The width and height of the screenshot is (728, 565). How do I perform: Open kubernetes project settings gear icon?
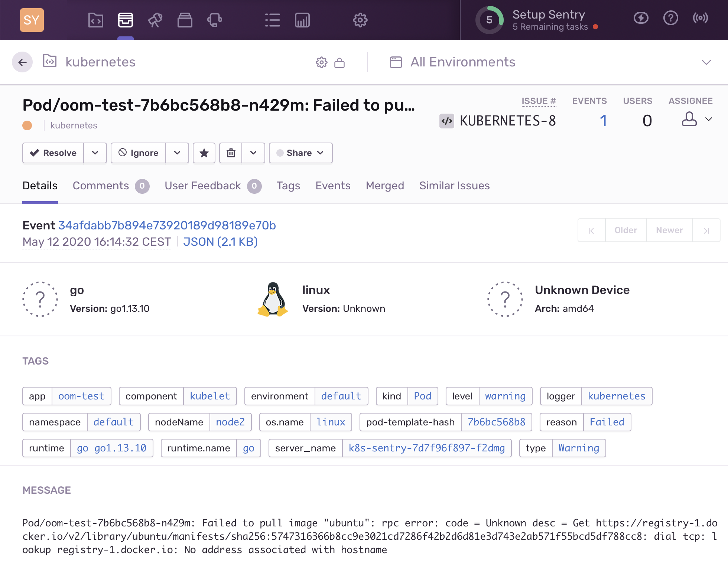(x=322, y=62)
